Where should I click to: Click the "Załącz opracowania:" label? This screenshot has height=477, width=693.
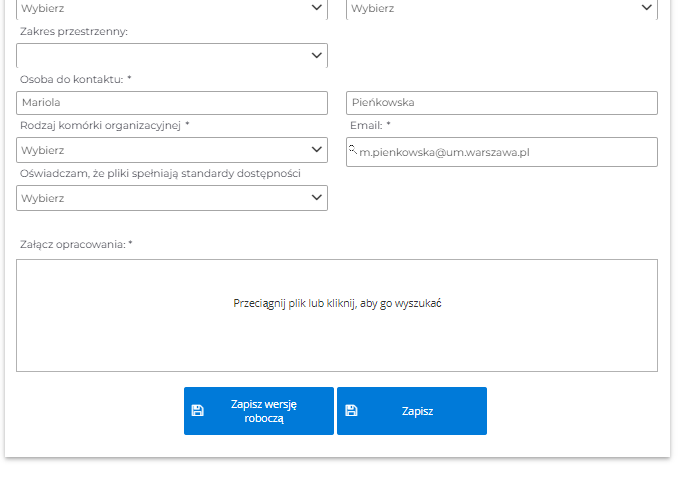72,244
